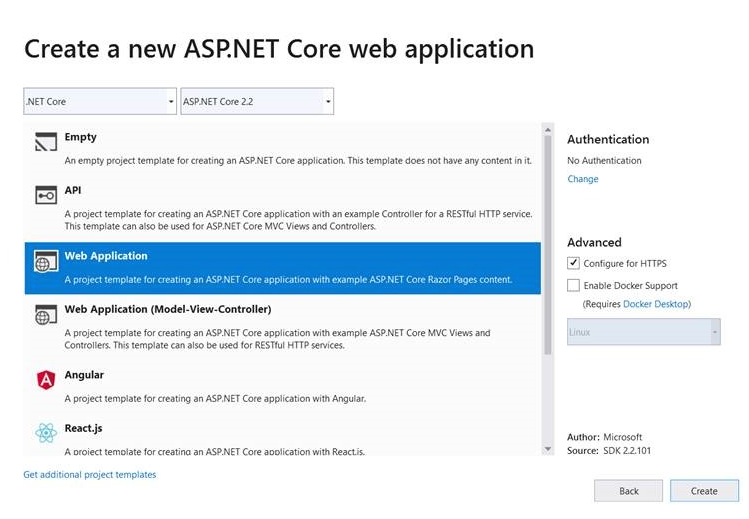The image size is (749, 519).
Task: Click the Author: Microsoft text
Action: [x=604, y=437]
